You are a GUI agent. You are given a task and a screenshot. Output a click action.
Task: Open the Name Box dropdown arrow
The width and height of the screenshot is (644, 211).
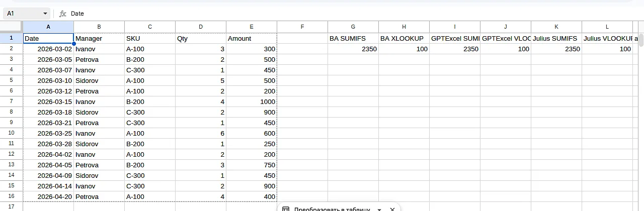click(x=45, y=14)
